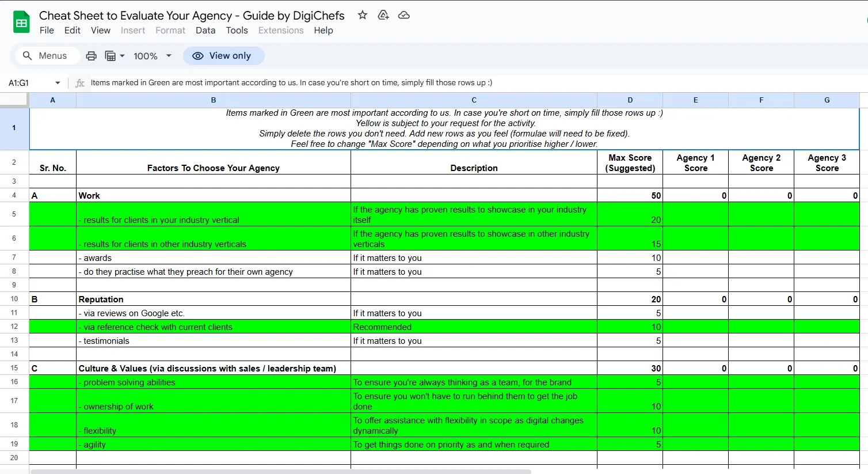The width and height of the screenshot is (868, 474).
Task: Click the add shortcut to Drive icon
Action: click(383, 15)
